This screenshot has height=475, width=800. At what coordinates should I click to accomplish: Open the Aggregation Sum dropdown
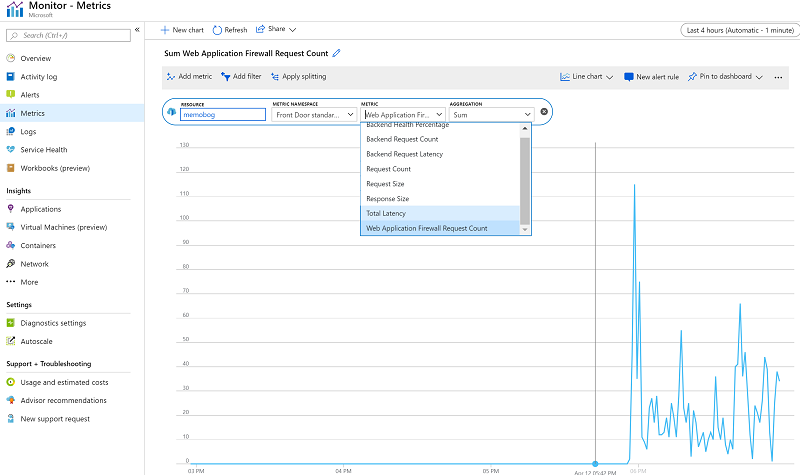pyautogui.click(x=492, y=115)
